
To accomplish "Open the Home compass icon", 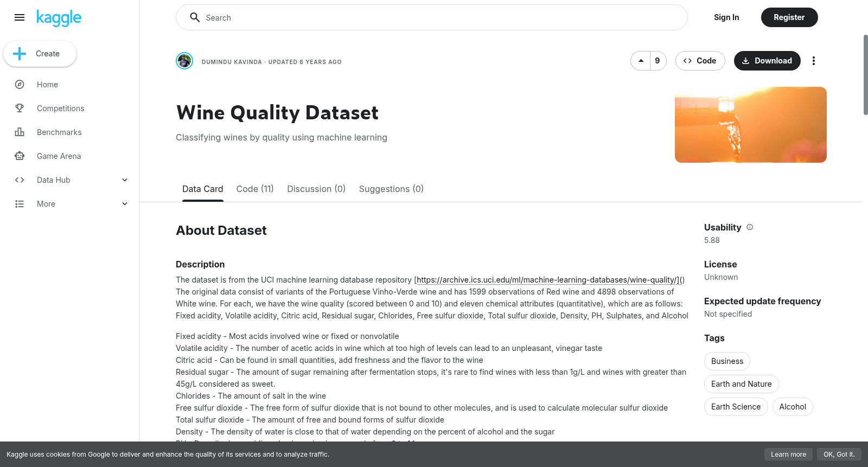I will pyautogui.click(x=20, y=85).
